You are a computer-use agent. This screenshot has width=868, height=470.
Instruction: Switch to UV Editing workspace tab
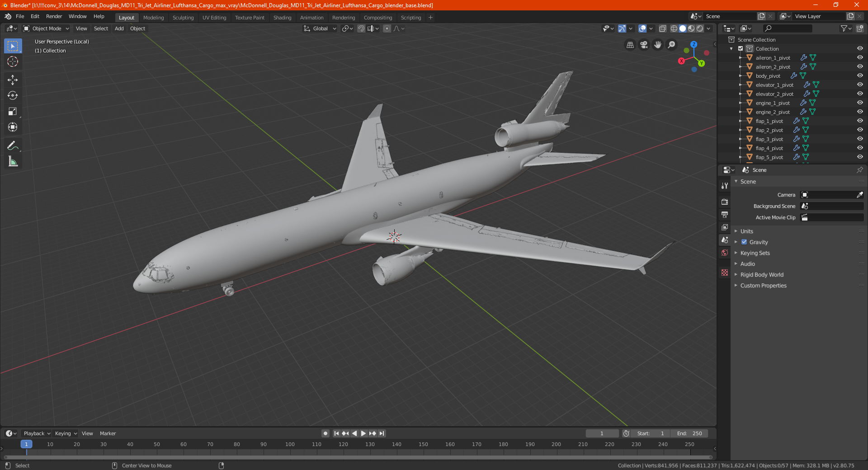pos(214,18)
